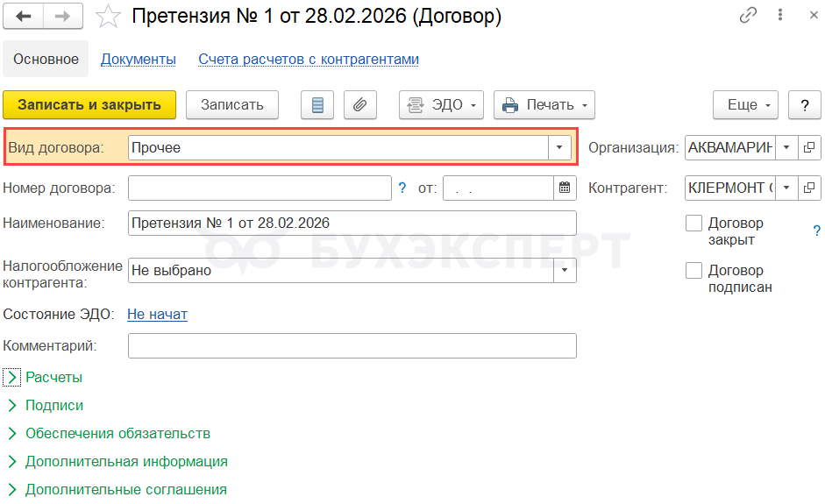This screenshot has width=825, height=504.
Task: Switch to the Документы tab
Action: (x=139, y=60)
